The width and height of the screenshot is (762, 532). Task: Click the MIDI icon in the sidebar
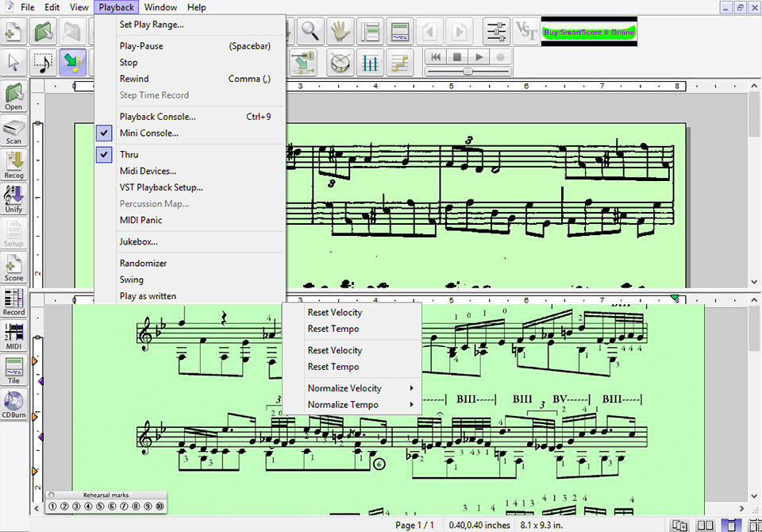point(13,333)
